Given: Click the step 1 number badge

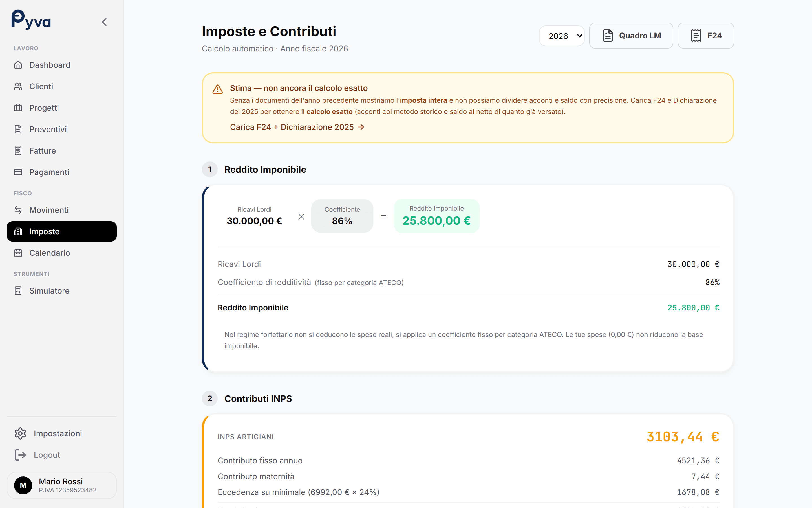Looking at the screenshot, I should 210,169.
